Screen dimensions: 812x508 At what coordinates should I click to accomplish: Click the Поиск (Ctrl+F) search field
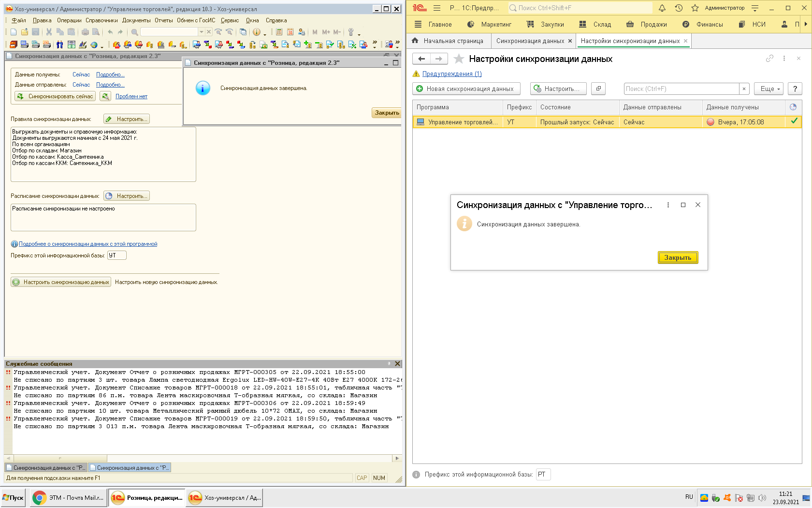click(x=681, y=89)
